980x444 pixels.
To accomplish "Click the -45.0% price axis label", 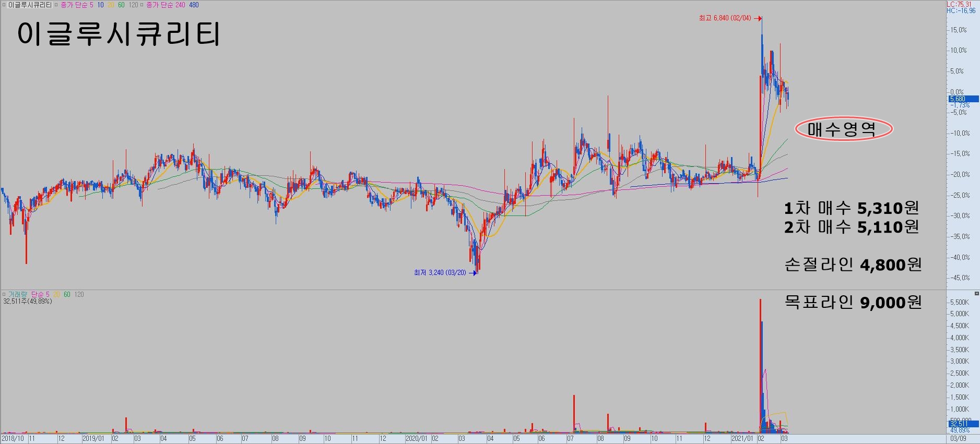I will coord(960,278).
